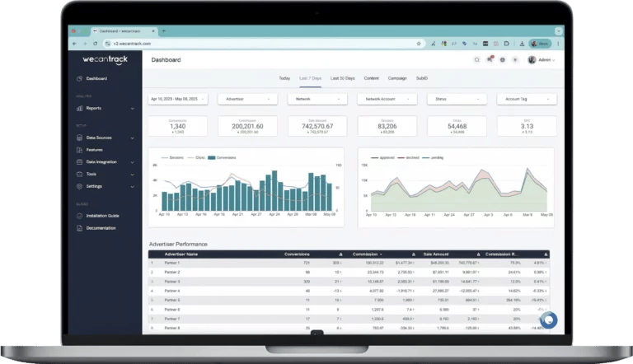Open the Advertiser filter dropdown
The width and height of the screenshot is (633, 364).
247,99
